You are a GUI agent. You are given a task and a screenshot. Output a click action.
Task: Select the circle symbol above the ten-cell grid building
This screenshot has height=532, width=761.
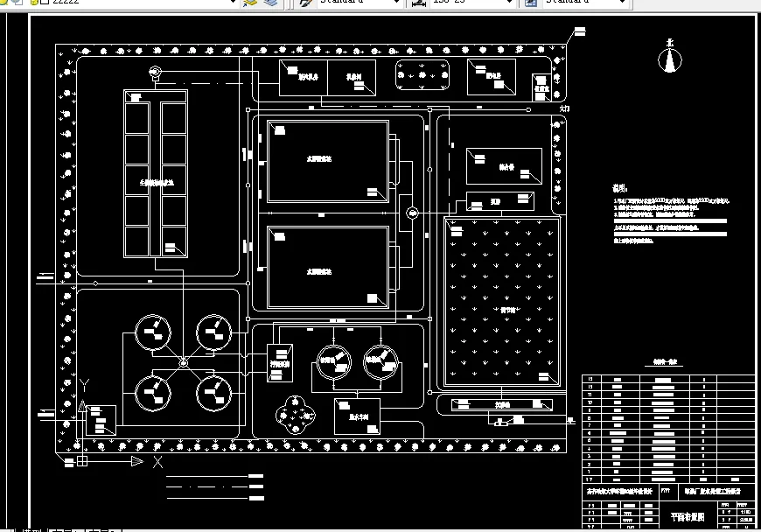click(x=155, y=73)
